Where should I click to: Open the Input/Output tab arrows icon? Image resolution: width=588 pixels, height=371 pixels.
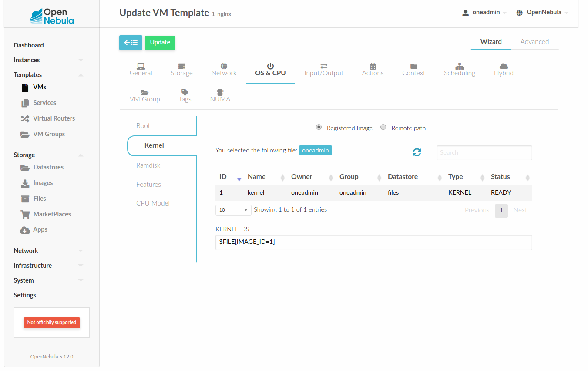[x=324, y=66]
